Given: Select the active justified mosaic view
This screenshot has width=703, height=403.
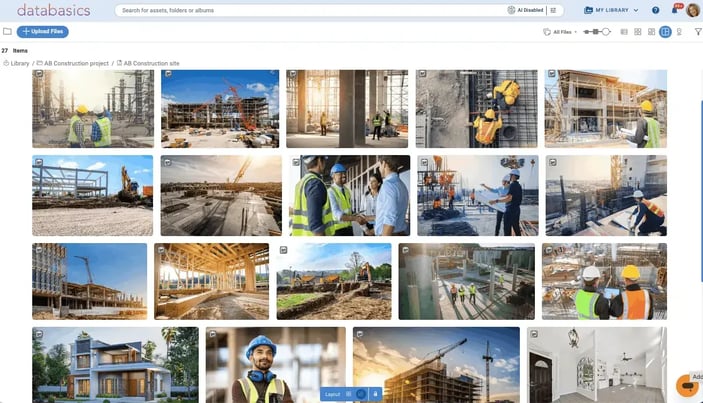Looking at the screenshot, I should click(665, 32).
